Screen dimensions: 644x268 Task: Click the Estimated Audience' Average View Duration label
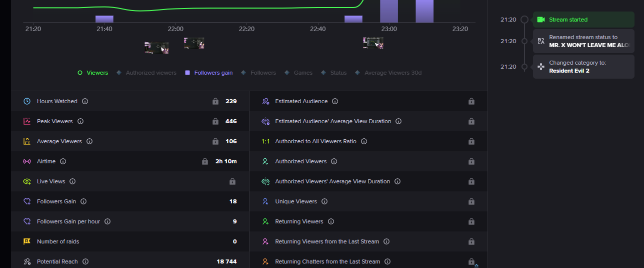click(x=333, y=121)
